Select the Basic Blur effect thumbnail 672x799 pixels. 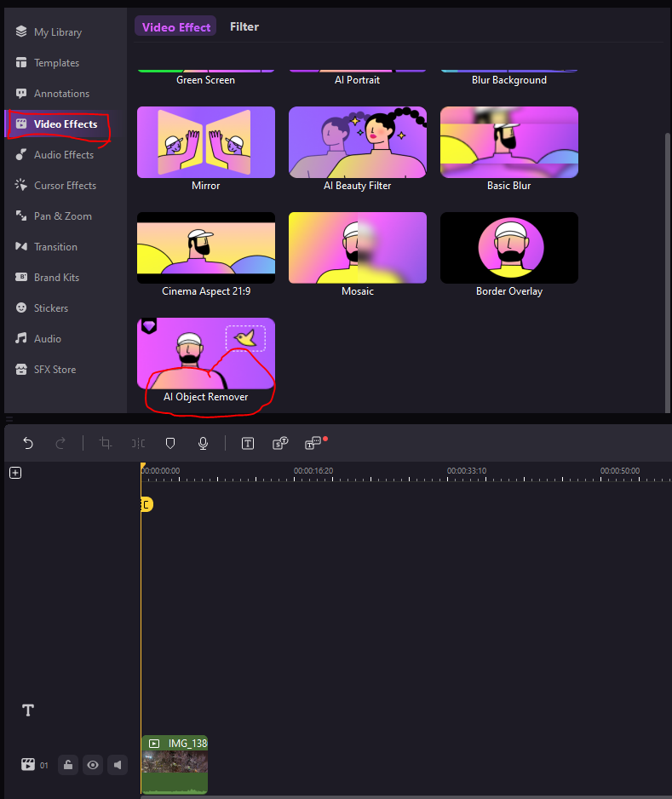point(509,142)
